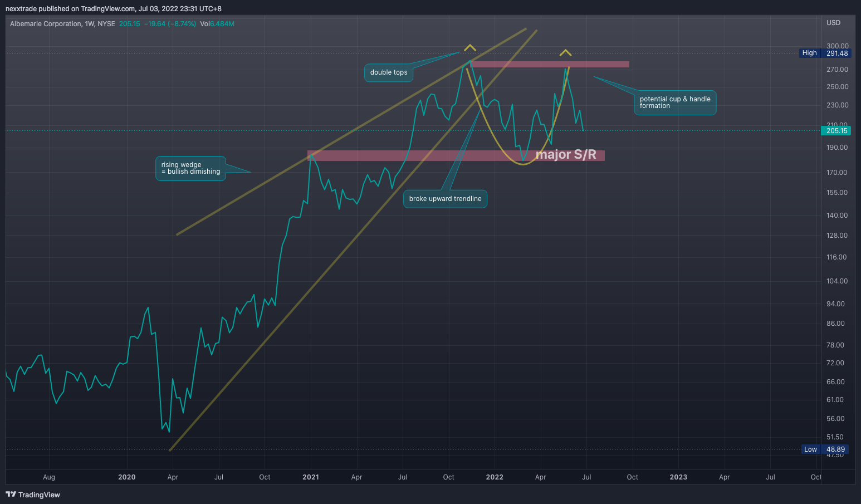This screenshot has width=861, height=504.
Task: Click the "double tops" annotation label
Action: (x=389, y=72)
